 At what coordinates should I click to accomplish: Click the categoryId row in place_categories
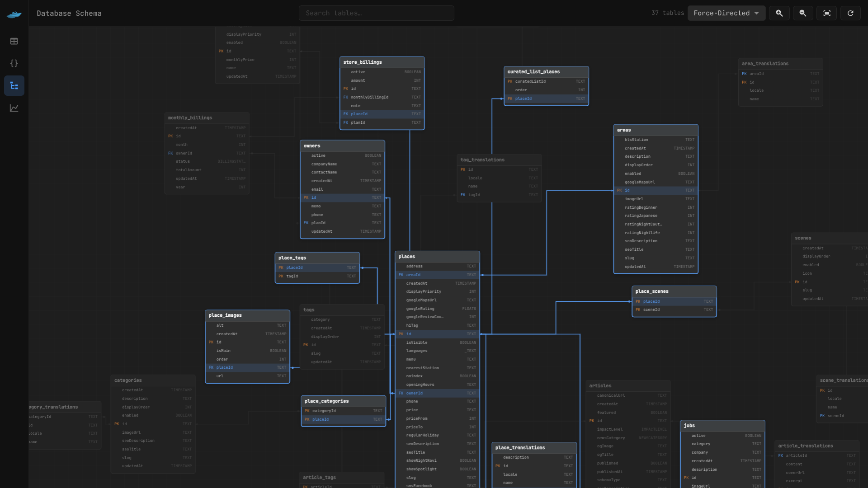[x=344, y=411]
